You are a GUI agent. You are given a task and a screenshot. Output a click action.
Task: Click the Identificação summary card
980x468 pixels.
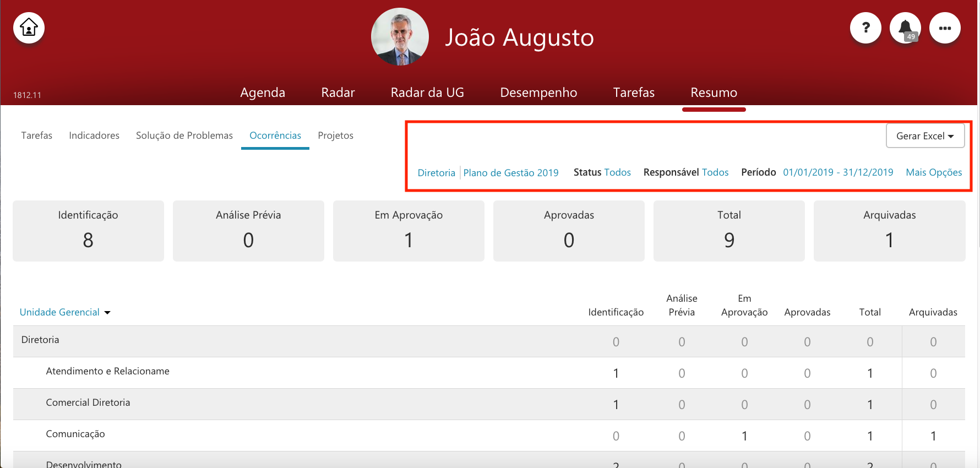coord(88,231)
